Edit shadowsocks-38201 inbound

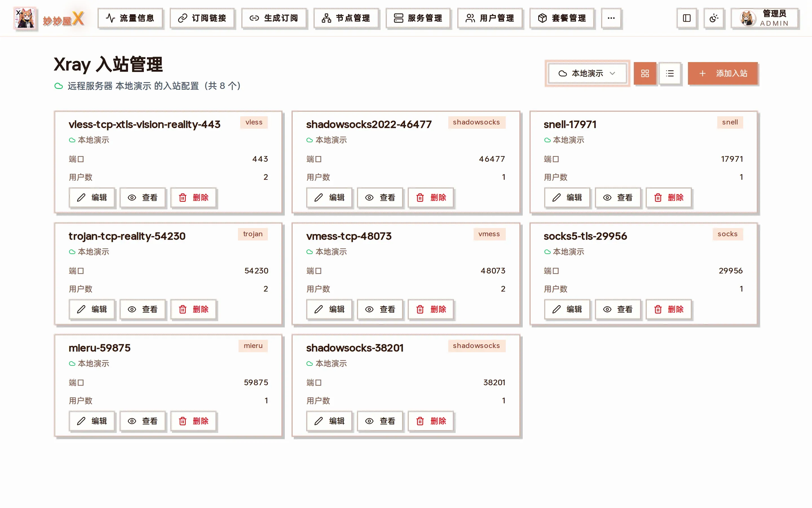click(x=330, y=421)
